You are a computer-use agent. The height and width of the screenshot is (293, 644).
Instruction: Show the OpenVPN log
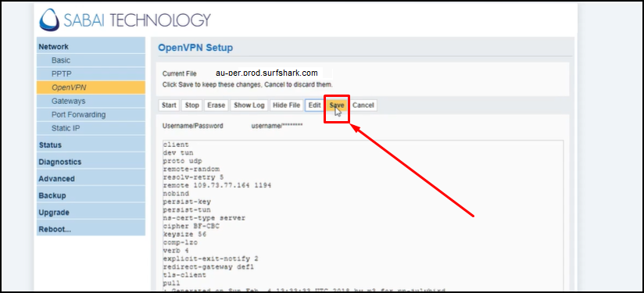249,105
